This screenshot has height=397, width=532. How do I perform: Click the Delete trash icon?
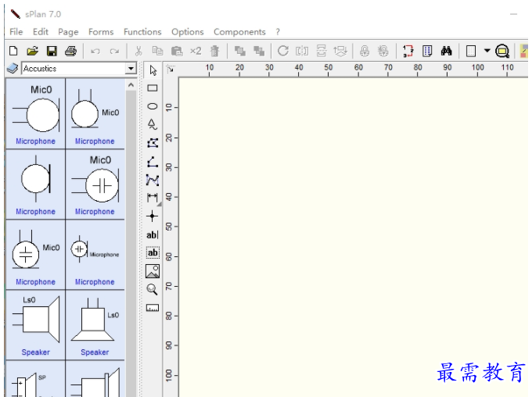[x=214, y=52]
